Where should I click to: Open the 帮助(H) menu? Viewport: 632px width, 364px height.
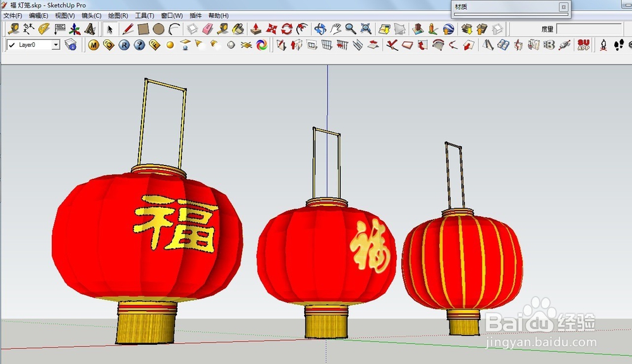pyautogui.click(x=219, y=15)
